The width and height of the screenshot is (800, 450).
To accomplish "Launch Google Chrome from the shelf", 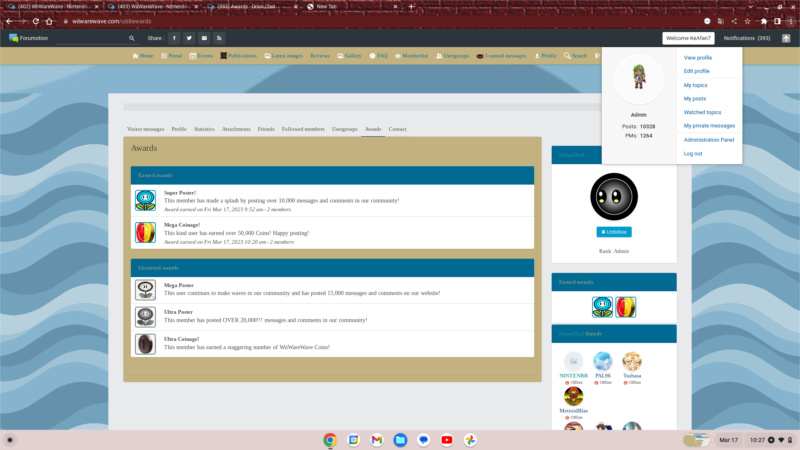I will [330, 440].
